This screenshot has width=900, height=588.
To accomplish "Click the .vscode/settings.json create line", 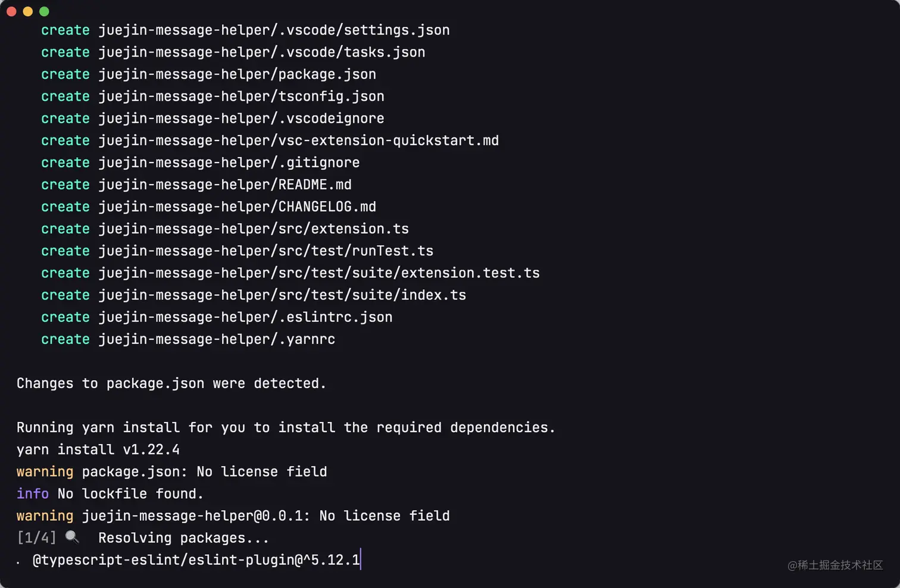I will [245, 30].
